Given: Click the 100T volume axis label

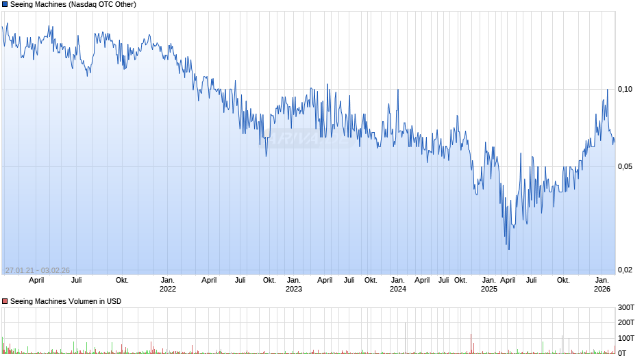Looking at the screenshot, I should (x=626, y=338).
